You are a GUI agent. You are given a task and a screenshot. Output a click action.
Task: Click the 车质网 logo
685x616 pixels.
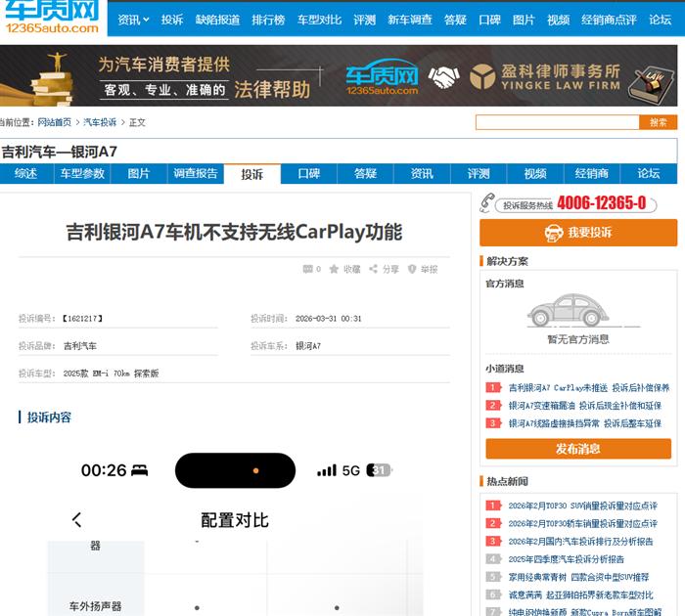pyautogui.click(x=52, y=18)
